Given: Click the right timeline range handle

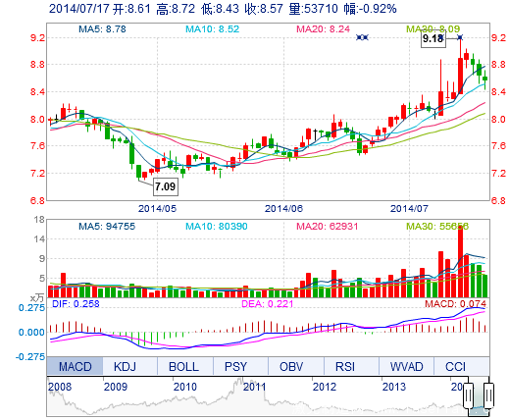Looking at the screenshot, I should click(x=488, y=395).
